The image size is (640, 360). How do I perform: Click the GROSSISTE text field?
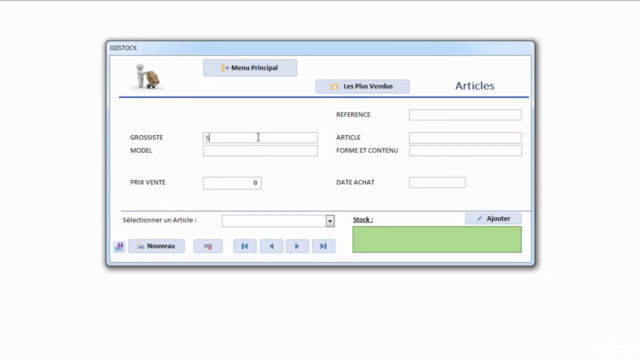click(x=260, y=138)
